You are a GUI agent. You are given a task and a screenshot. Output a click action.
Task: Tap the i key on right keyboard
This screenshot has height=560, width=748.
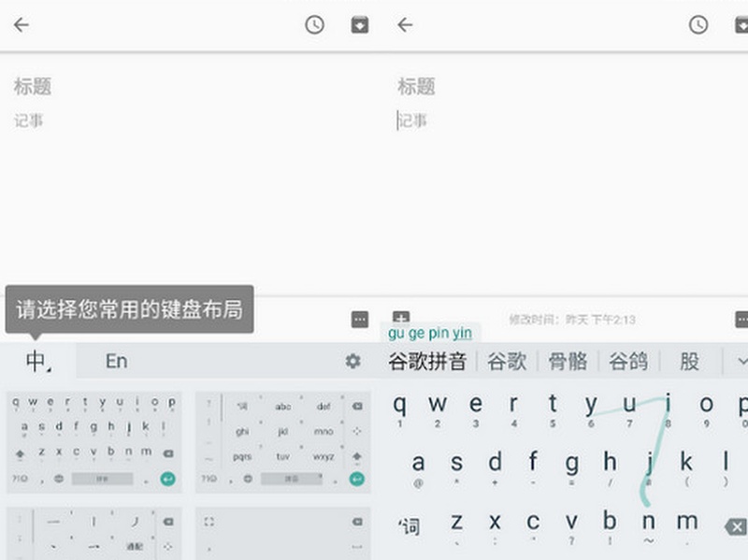[669, 409]
